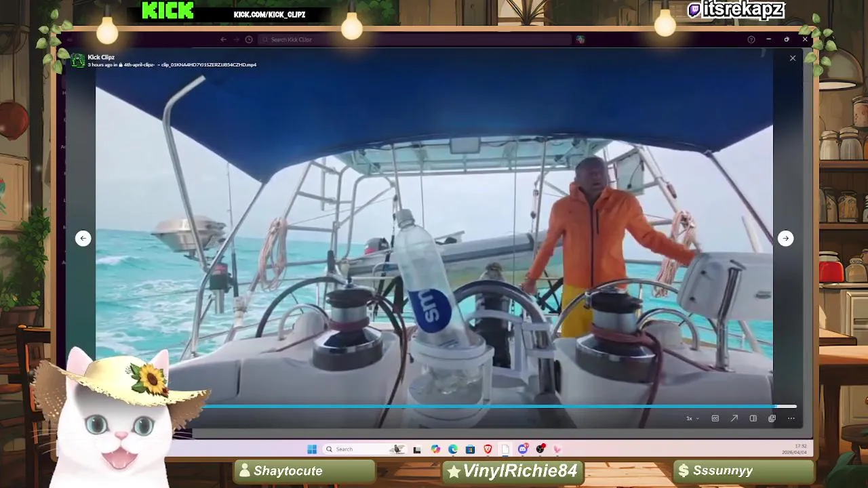Click the Kick Clipz poster name
Screen dimensions: 868x488
click(x=101, y=57)
